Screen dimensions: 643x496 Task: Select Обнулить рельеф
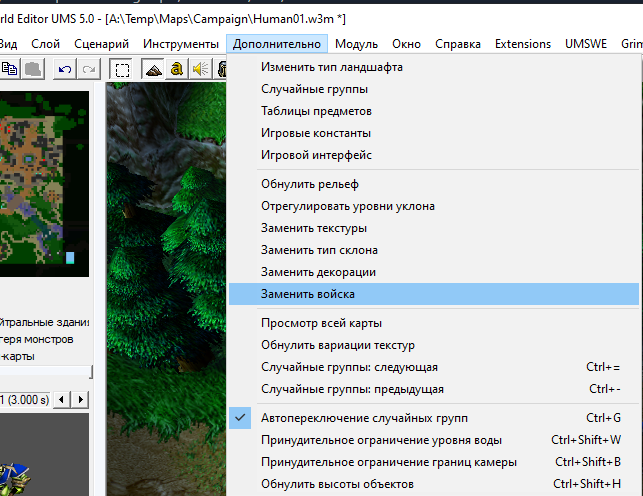click(x=434, y=184)
